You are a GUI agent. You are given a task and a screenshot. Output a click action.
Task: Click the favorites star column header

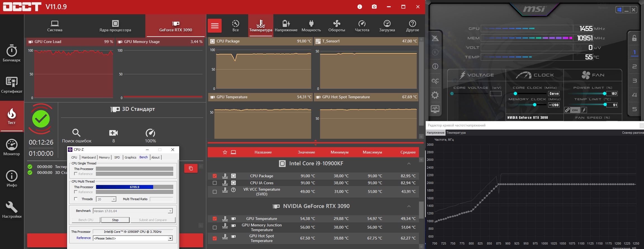[225, 152]
